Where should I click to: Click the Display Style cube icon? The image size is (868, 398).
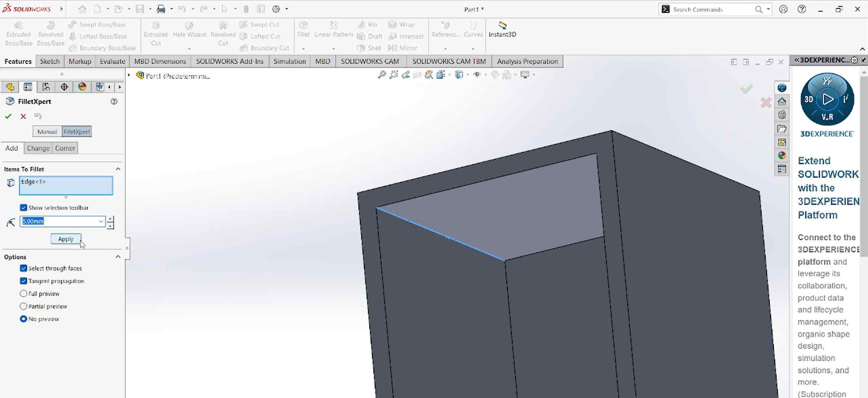pos(459,75)
